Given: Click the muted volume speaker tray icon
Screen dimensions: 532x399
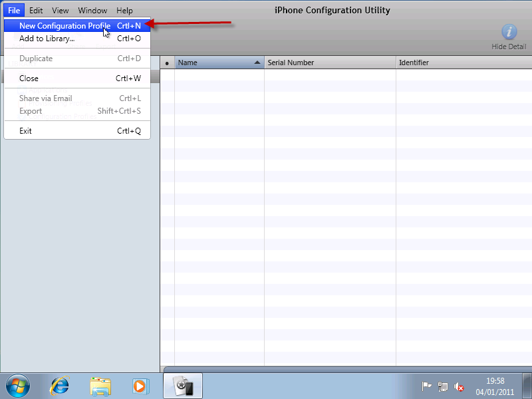Looking at the screenshot, I should tap(459, 386).
